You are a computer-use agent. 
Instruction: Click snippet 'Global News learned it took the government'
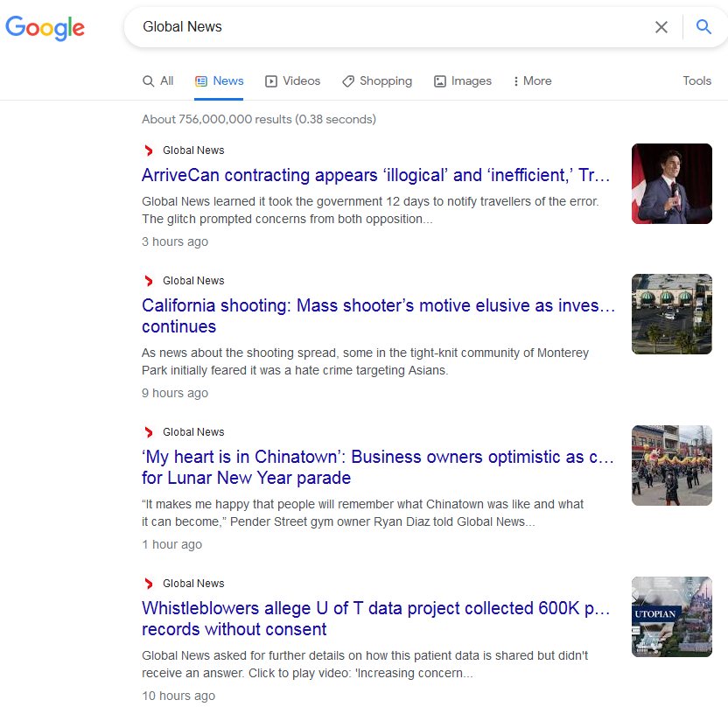[370, 210]
